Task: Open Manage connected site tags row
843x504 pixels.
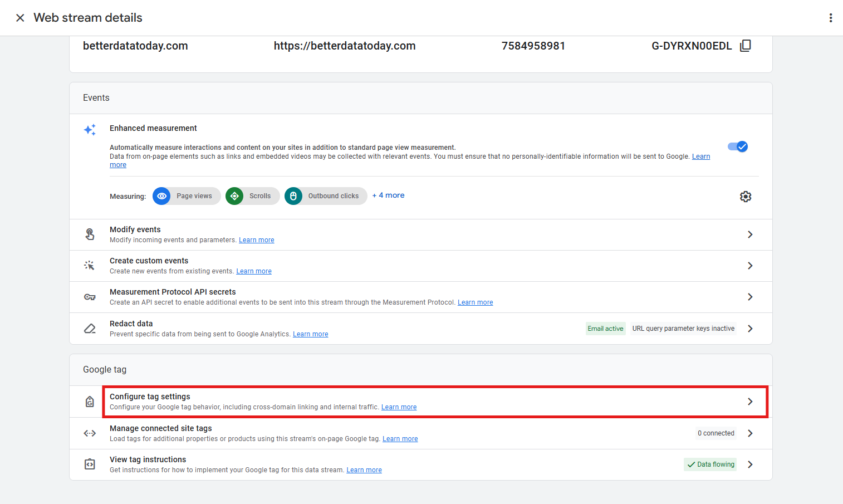Action: 421,433
